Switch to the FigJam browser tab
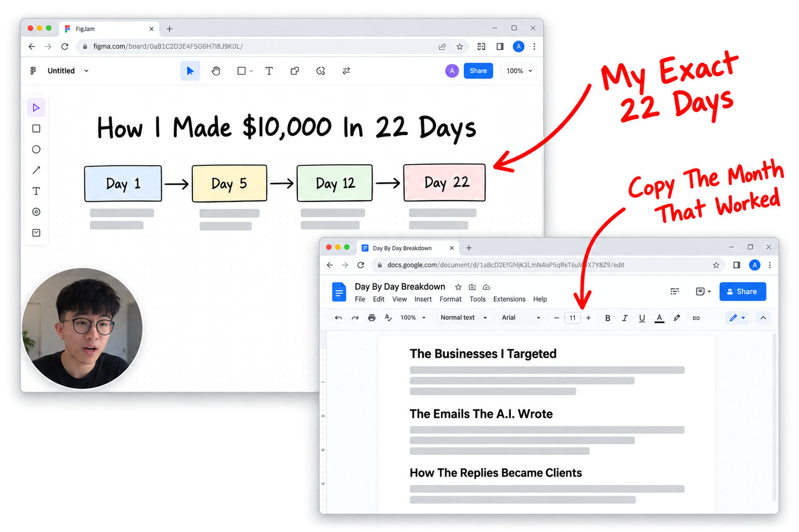Image resolution: width=799 pixels, height=532 pixels. (x=109, y=29)
